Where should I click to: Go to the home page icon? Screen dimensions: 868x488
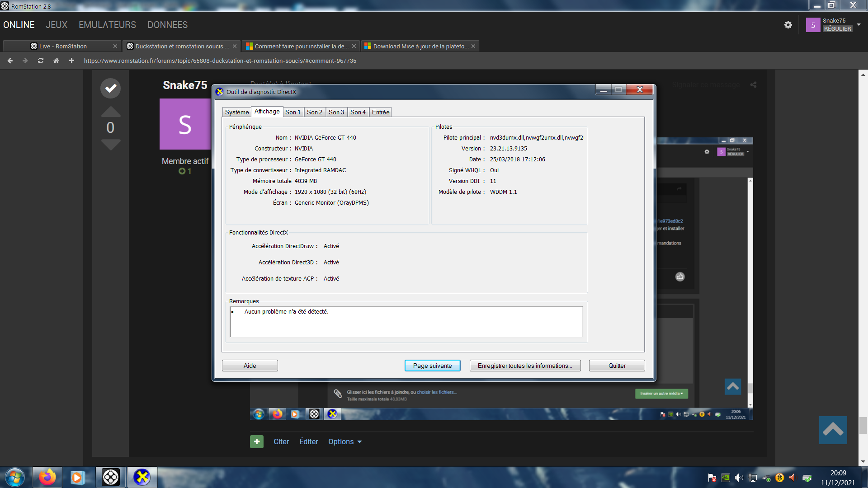56,61
